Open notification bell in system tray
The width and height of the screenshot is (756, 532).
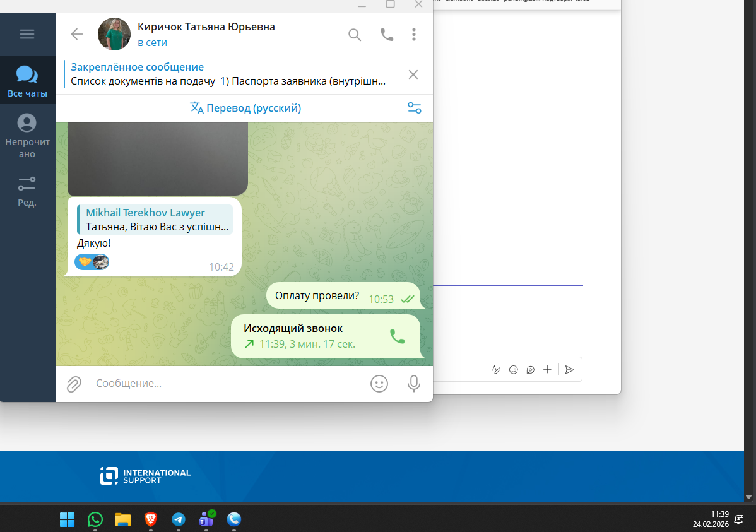tap(738, 519)
